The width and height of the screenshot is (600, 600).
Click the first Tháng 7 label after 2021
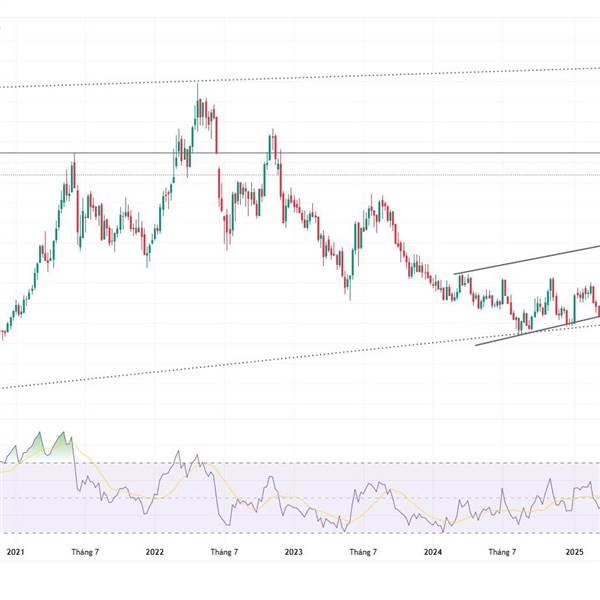(x=85, y=552)
